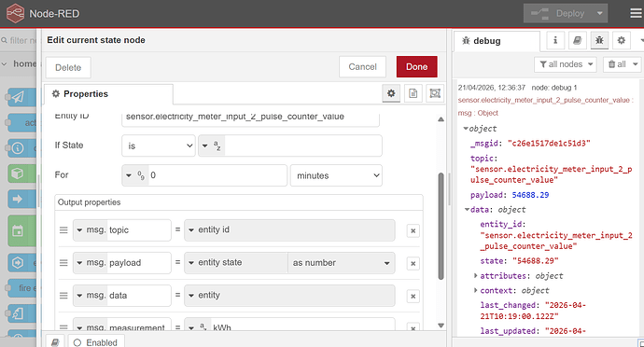The height and width of the screenshot is (347, 644).
Task: Open the configuration nodes gear tab
Action: click(621, 40)
